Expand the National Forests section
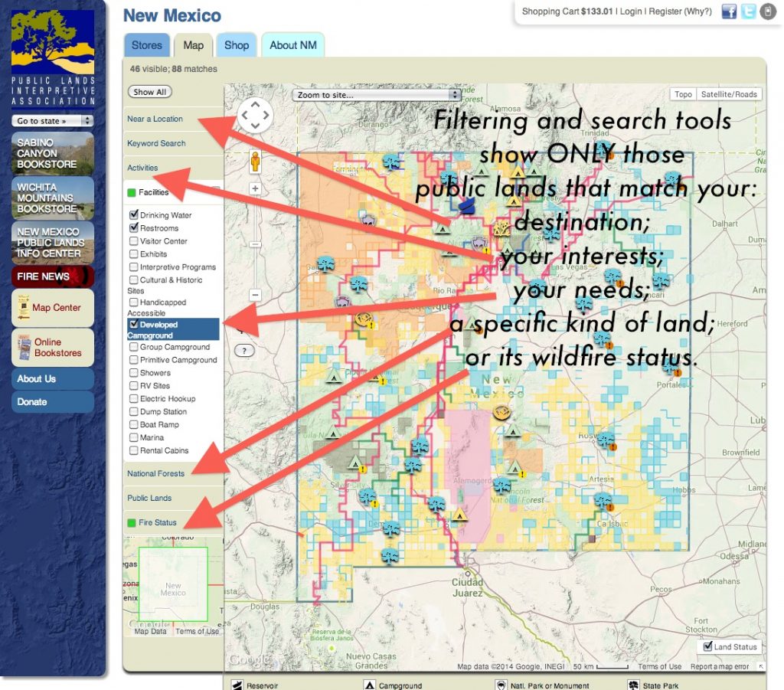 pyautogui.click(x=155, y=473)
